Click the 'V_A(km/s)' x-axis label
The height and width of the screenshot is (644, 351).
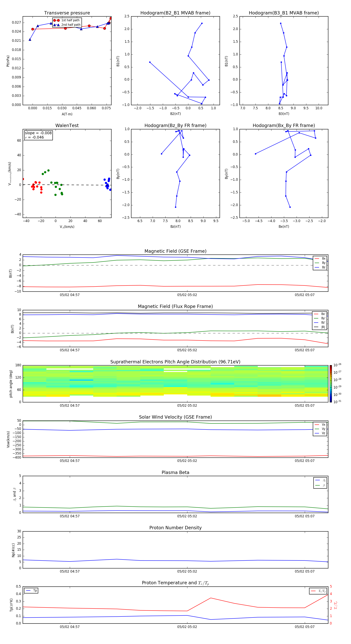67,227
